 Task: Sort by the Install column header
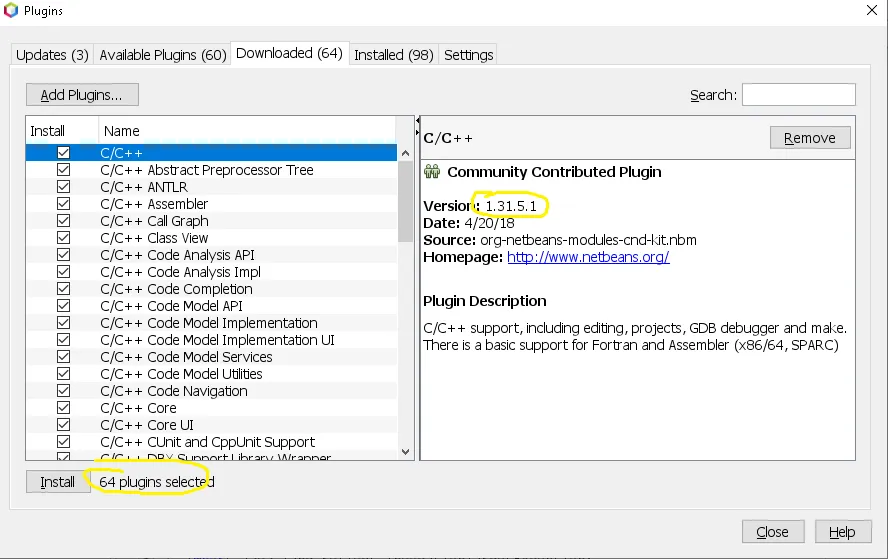point(62,131)
